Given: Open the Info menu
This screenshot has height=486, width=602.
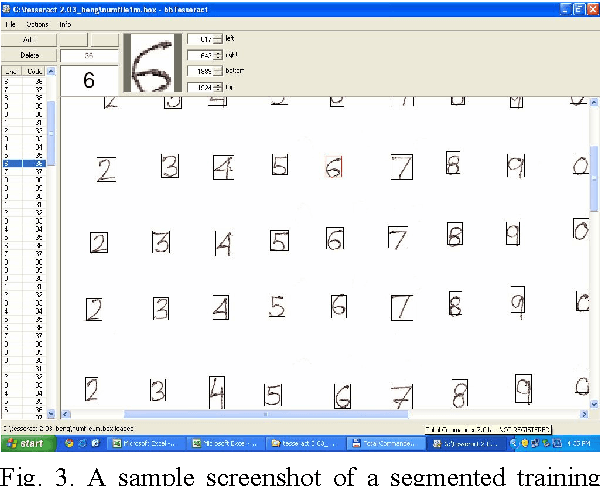Looking at the screenshot, I should [65, 23].
